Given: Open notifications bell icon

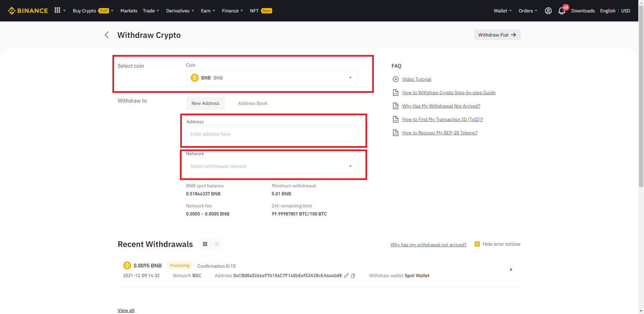Looking at the screenshot, I should pos(561,11).
